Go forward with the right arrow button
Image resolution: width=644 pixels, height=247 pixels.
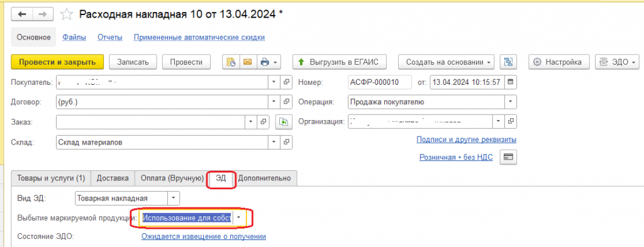[x=43, y=14]
